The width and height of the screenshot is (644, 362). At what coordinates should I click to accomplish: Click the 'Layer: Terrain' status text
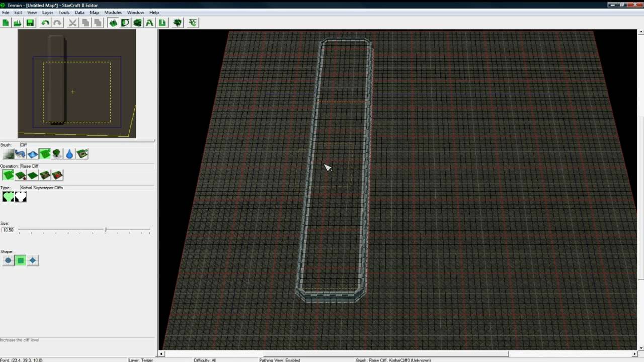tap(141, 360)
